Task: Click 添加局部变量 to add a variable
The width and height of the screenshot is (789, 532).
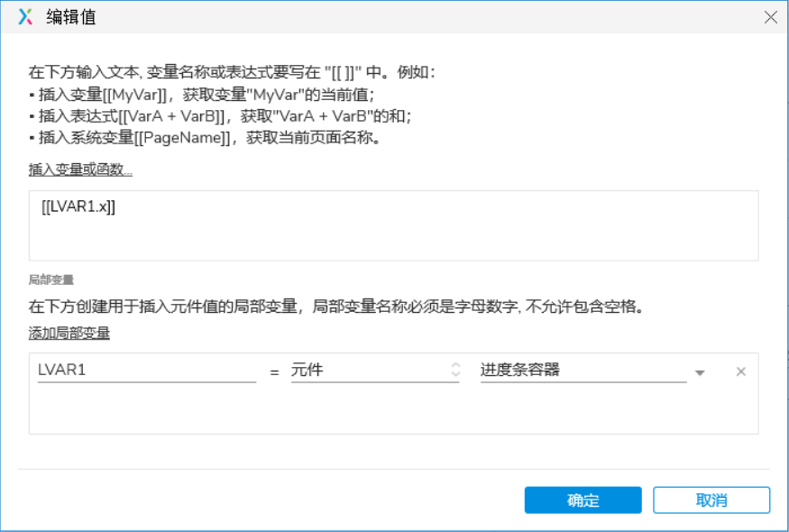Action: [x=69, y=333]
